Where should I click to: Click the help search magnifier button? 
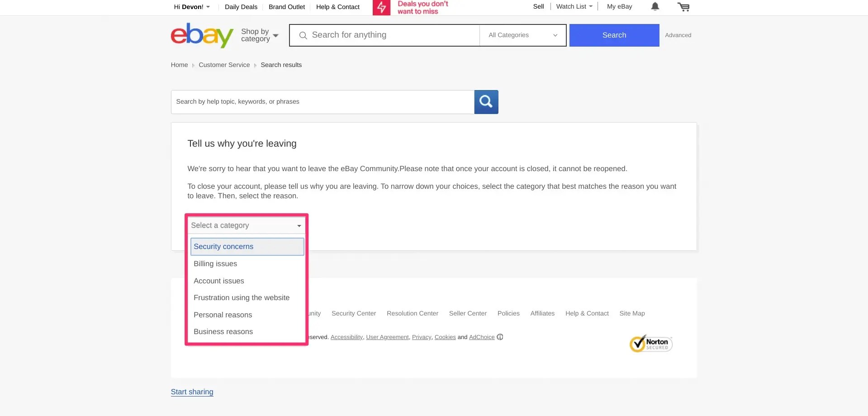coord(486,102)
